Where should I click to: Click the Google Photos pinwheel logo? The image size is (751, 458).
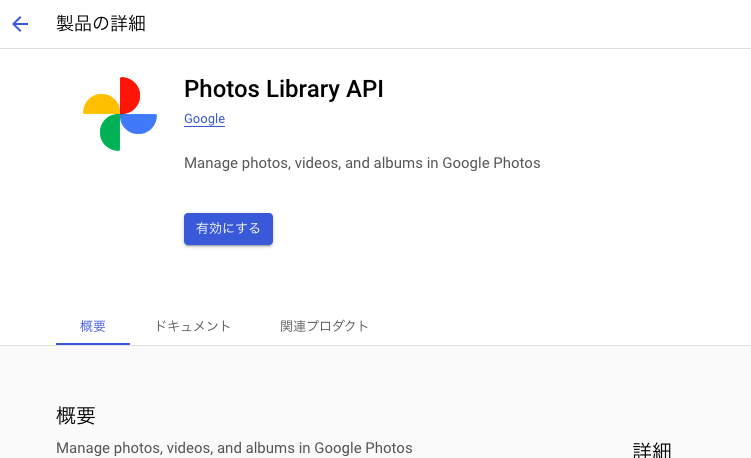coord(120,114)
